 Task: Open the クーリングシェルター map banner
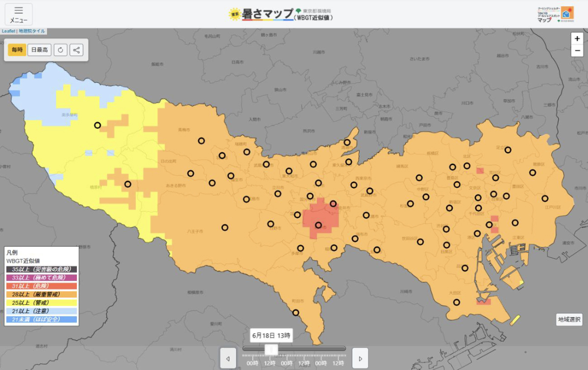(556, 14)
